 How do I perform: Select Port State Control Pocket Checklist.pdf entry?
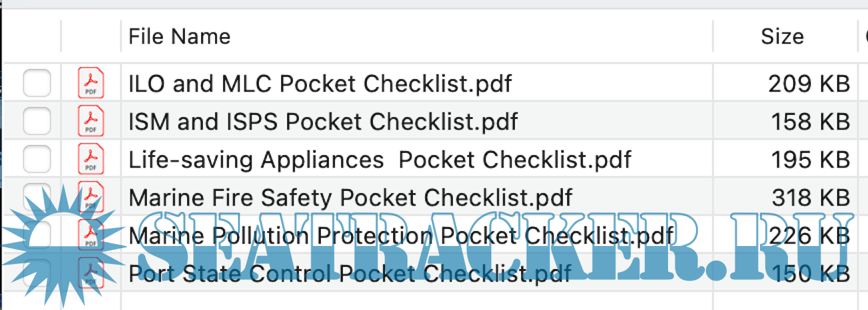point(350,274)
